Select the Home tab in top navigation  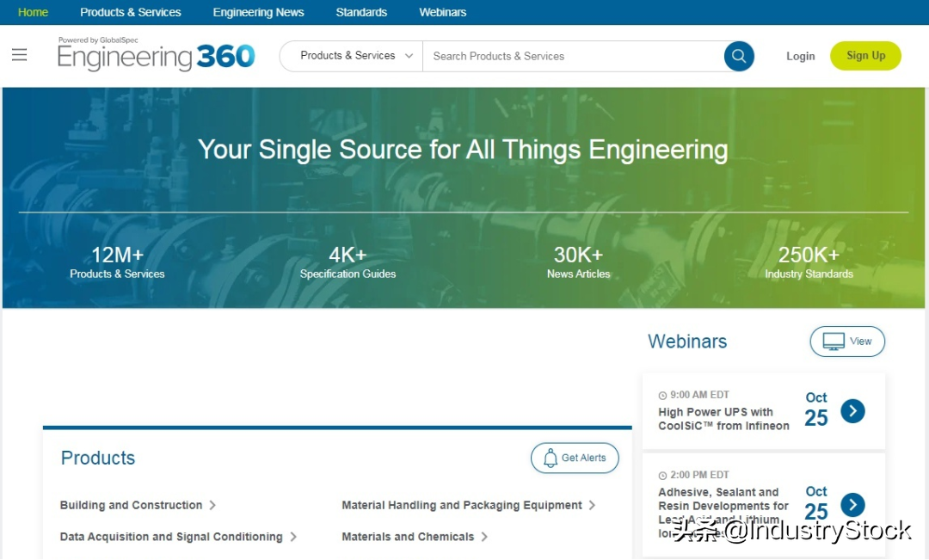pos(34,12)
